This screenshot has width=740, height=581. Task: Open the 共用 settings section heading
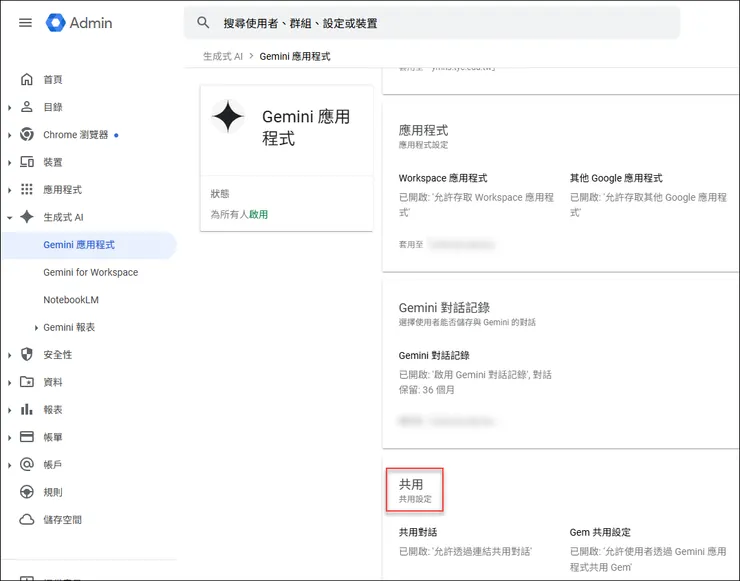tap(411, 484)
